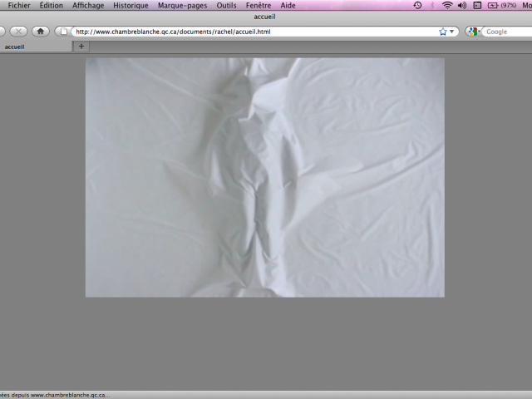Open the Affichage menu
This screenshot has width=532, height=399.
88,5
